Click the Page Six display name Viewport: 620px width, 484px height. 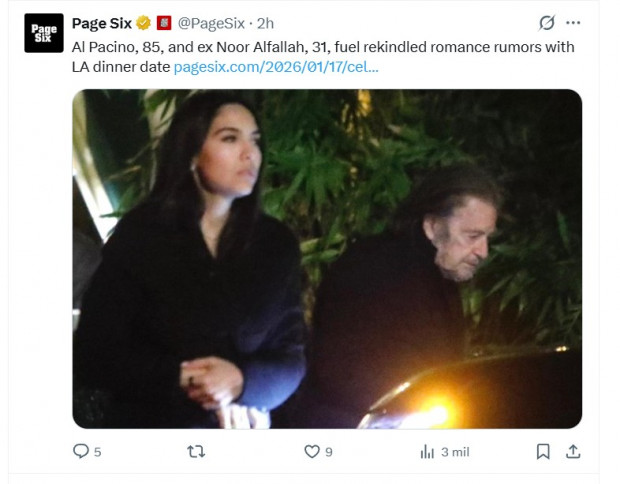coord(102,23)
